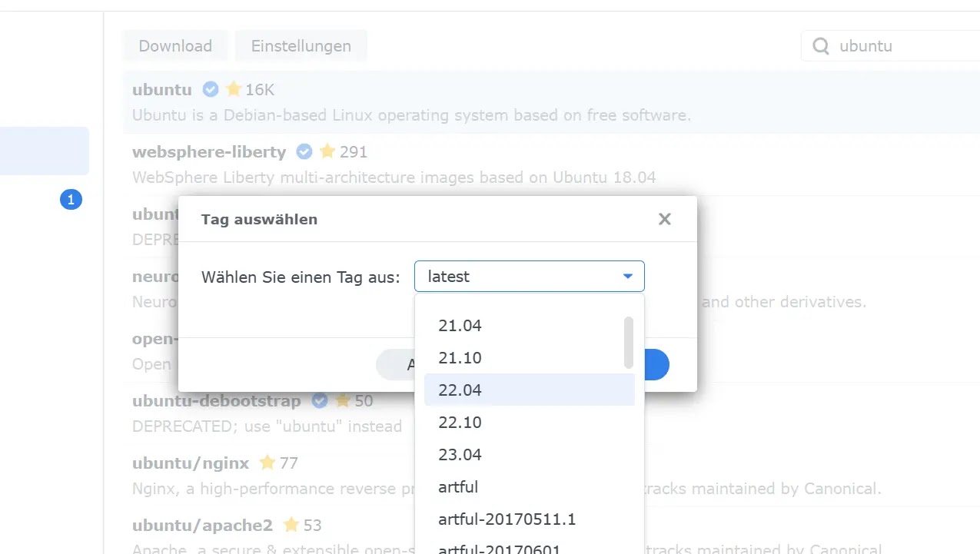Select the ubuntu/nginx image row
Image resolution: width=980 pixels, height=554 pixels.
[x=551, y=476]
